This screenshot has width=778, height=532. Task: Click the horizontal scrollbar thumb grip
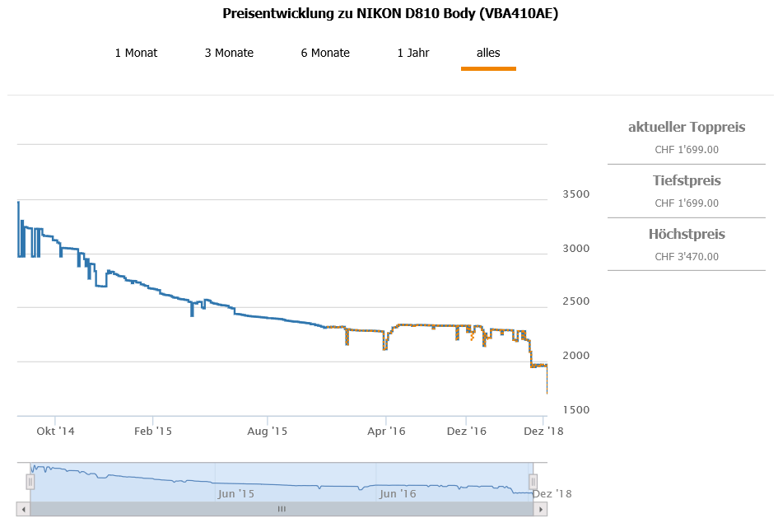click(282, 509)
